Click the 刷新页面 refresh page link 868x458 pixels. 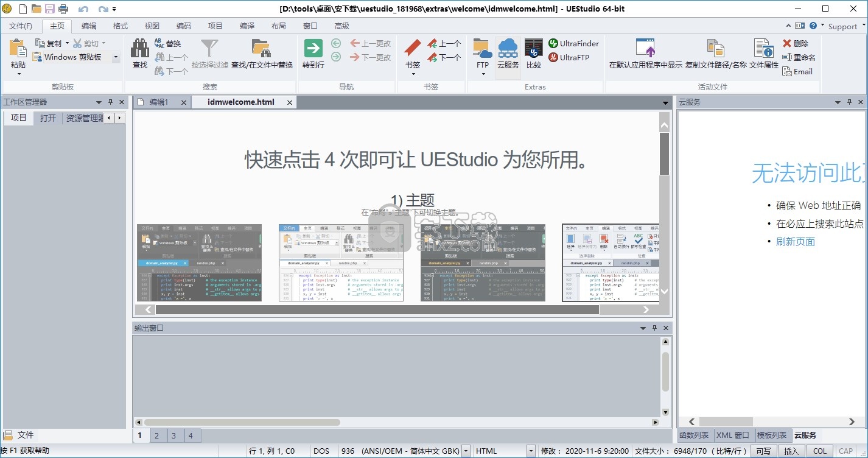tap(795, 242)
